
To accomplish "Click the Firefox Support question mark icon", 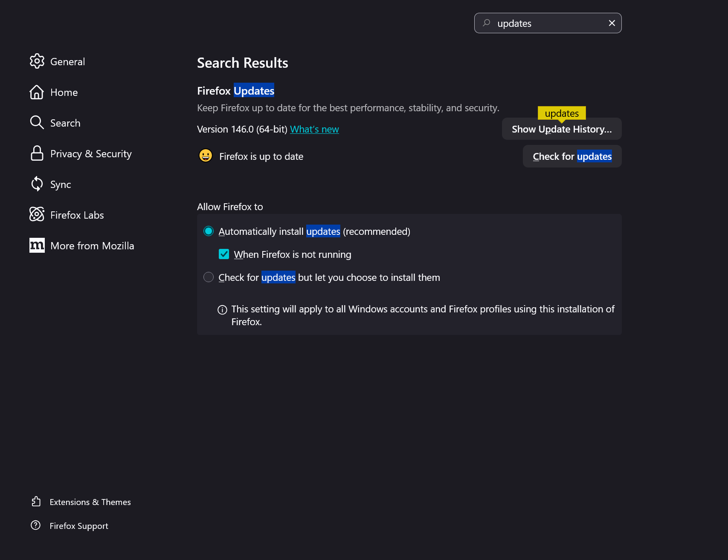I will (36, 525).
